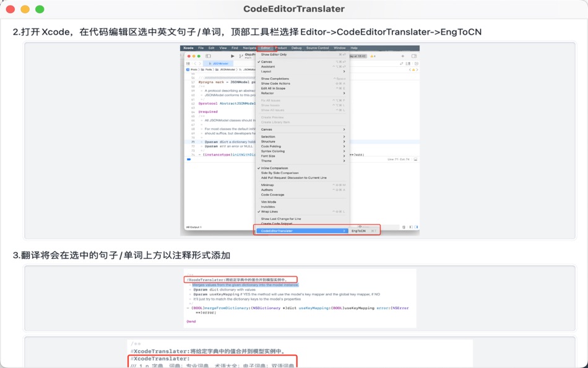
Task: Go back with the left chevron in Xcode editor
Action: coord(195,63)
